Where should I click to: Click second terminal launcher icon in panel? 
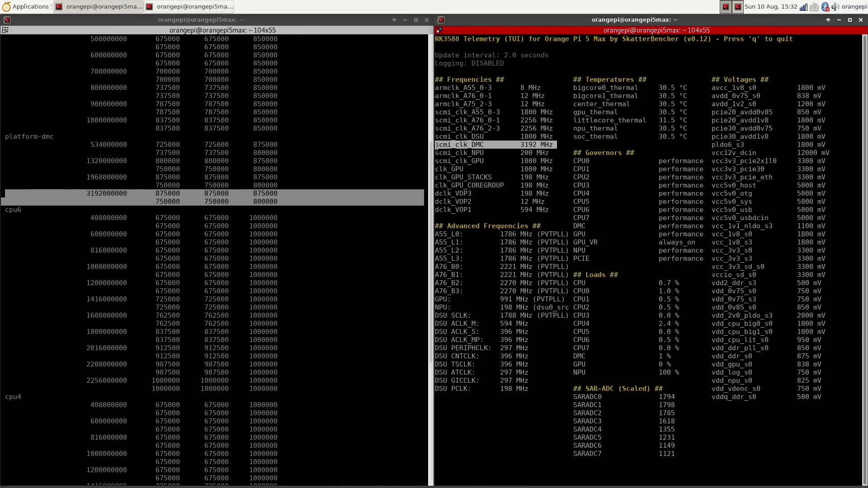[738, 6]
